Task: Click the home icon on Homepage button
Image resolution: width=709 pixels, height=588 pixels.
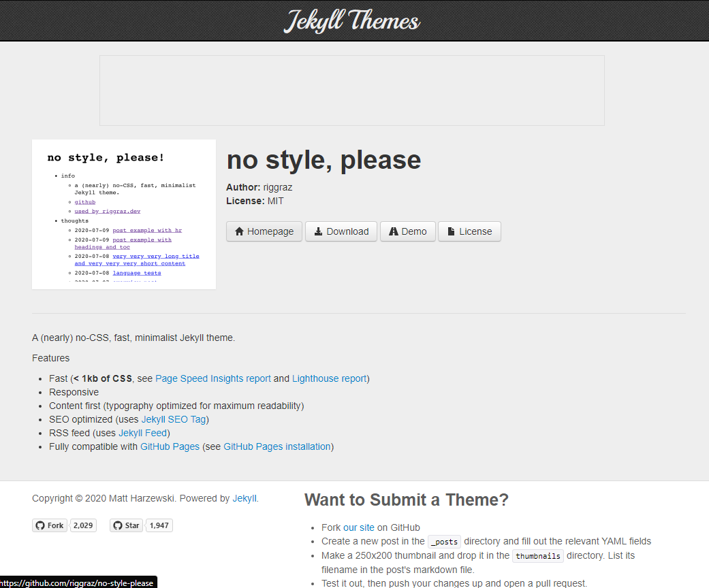Action: (x=240, y=231)
